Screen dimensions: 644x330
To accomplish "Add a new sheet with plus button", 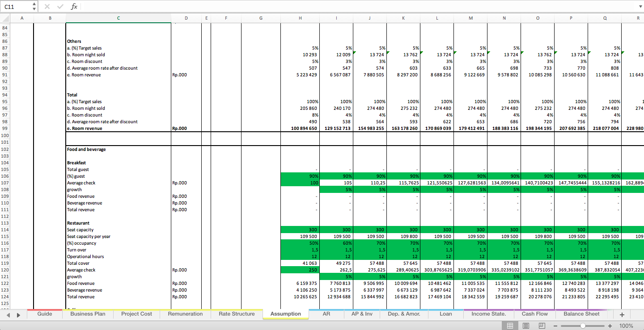I will 622,314.
